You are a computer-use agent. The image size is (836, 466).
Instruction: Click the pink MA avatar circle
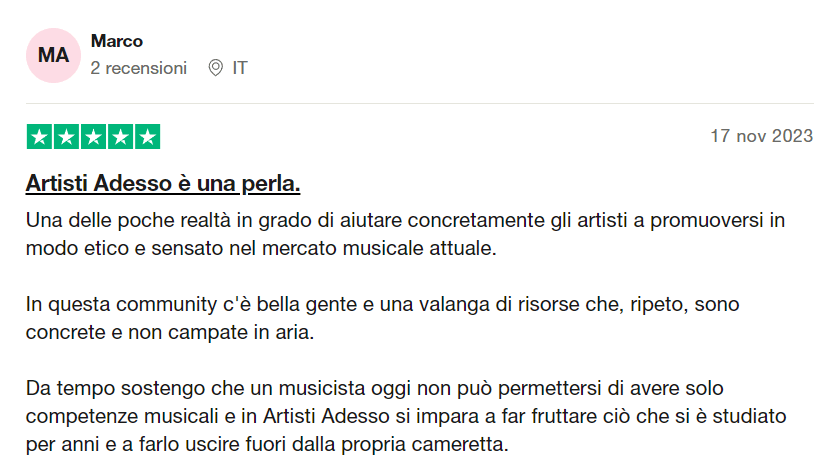pyautogui.click(x=53, y=55)
